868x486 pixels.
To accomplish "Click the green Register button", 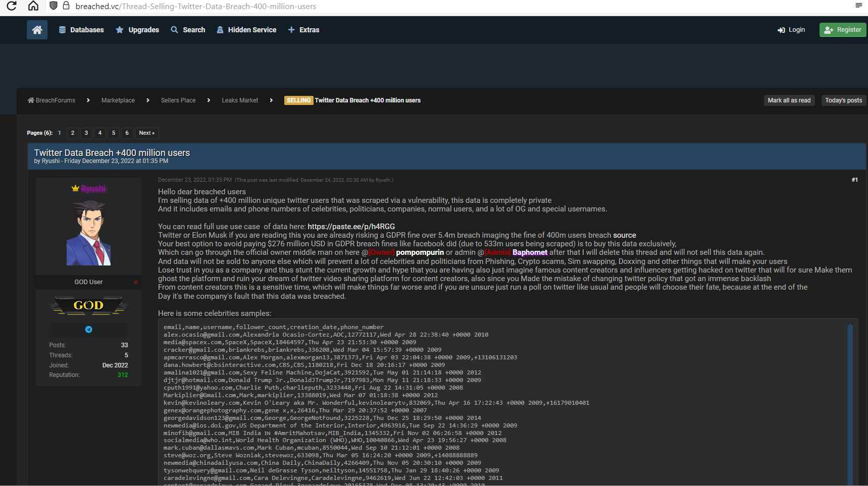I will click(843, 30).
